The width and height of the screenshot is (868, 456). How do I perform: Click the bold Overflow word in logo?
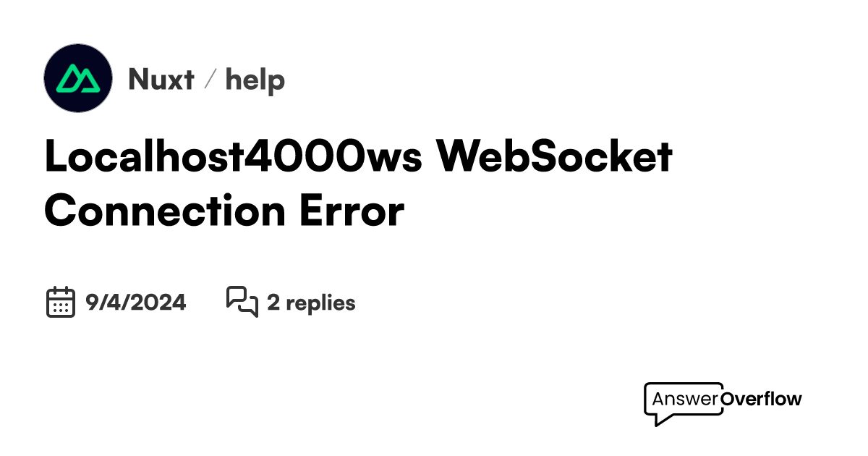tap(759, 399)
